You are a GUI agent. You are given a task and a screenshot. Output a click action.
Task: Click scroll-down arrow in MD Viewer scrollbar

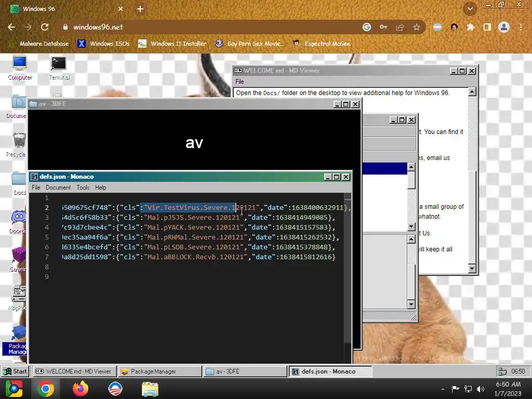(472, 269)
